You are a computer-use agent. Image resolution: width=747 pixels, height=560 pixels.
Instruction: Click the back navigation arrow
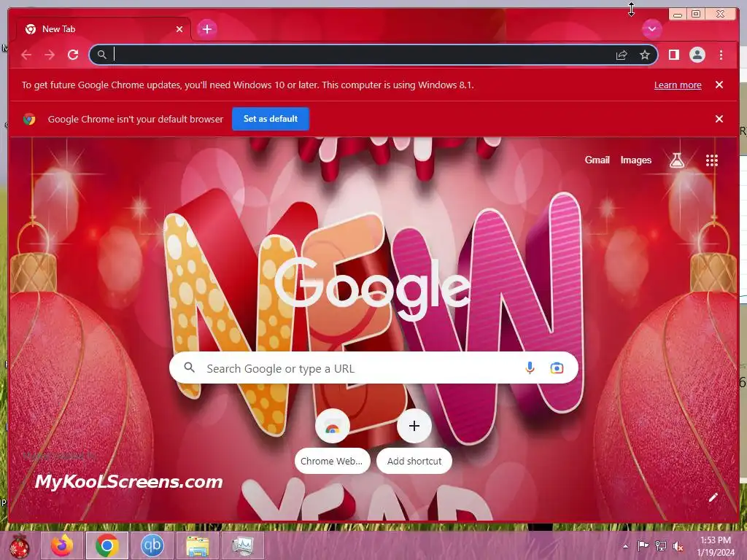26,55
